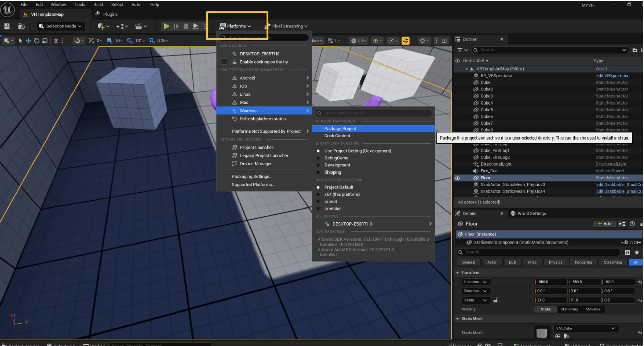Viewport: 644px width, 346px height.
Task: Open Edit VRSpectator blueprint link
Action: [x=612, y=76]
